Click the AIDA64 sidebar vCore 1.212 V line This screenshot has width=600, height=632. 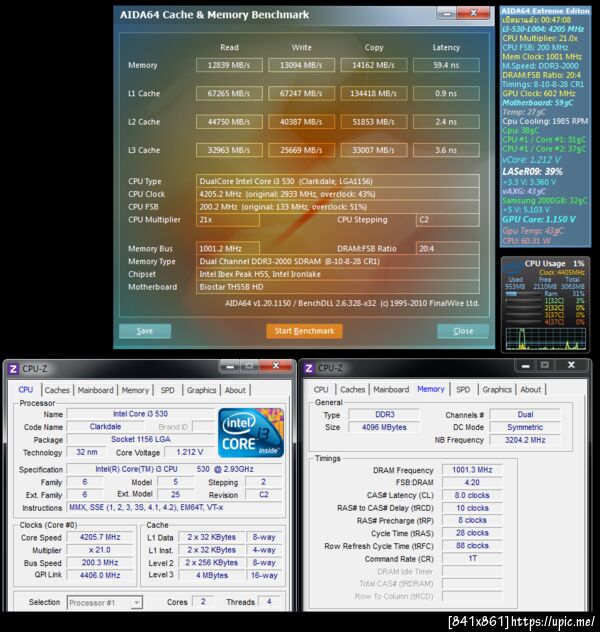point(531,160)
